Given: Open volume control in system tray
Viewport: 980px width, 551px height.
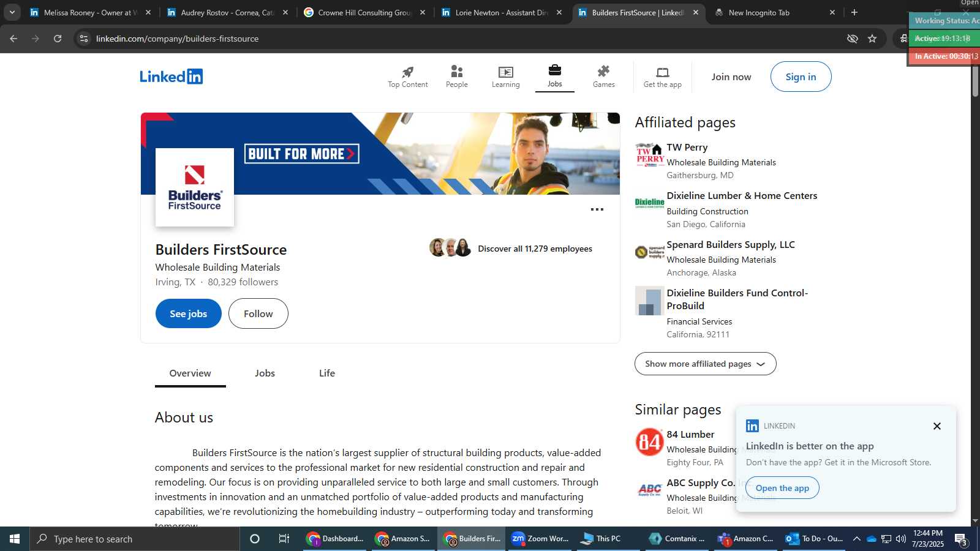Looking at the screenshot, I should [901, 539].
